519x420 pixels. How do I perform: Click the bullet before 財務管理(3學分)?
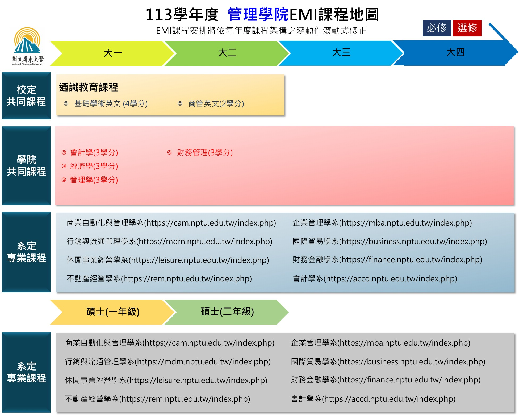(x=169, y=152)
